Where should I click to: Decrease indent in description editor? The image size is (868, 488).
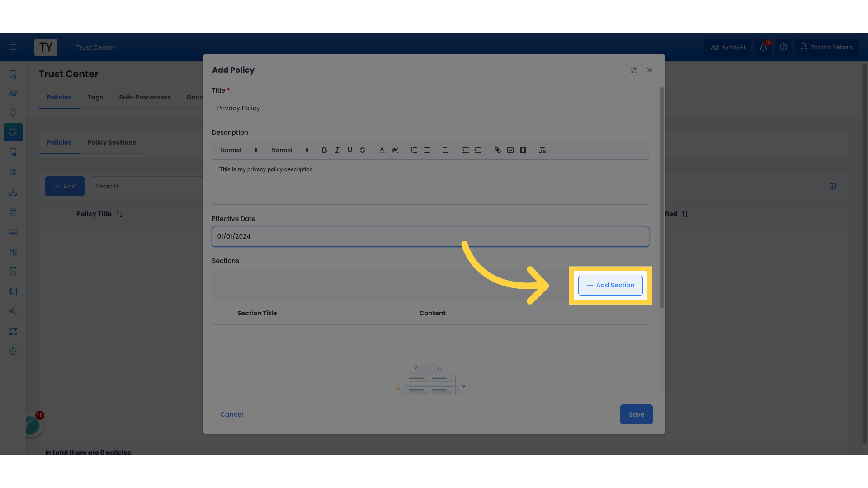pyautogui.click(x=465, y=150)
